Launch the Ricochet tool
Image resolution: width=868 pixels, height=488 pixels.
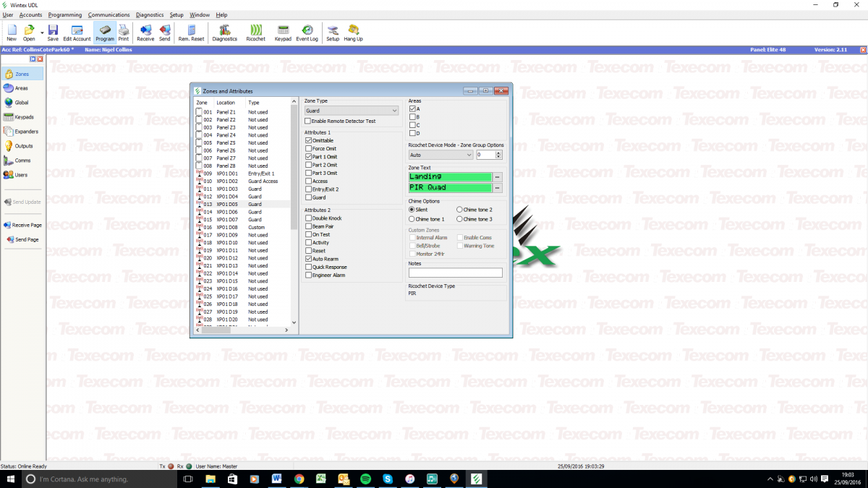pos(255,33)
